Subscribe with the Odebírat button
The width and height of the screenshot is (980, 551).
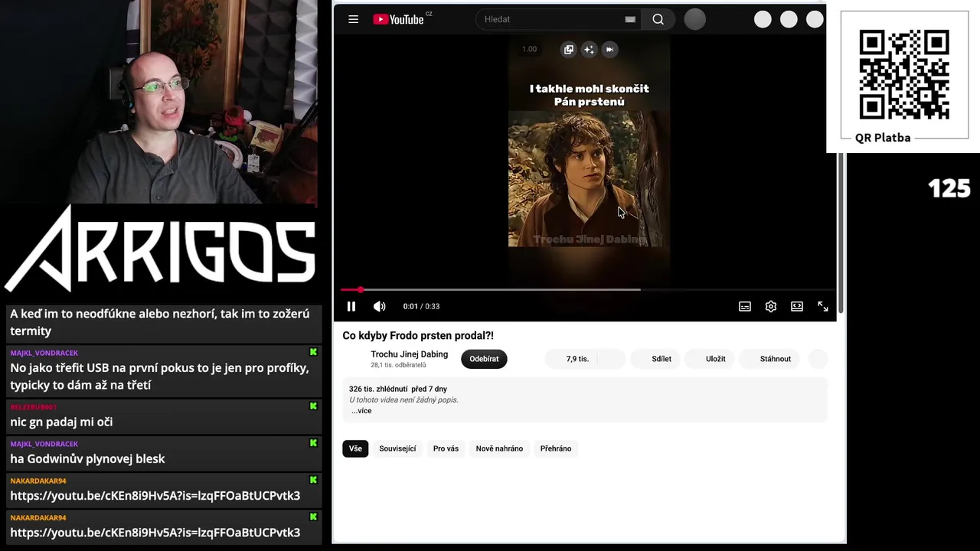pos(484,359)
